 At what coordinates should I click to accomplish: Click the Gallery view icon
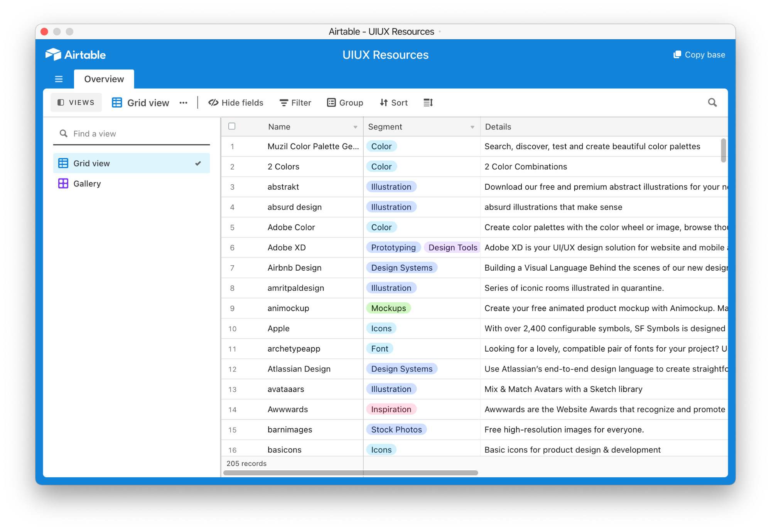click(63, 184)
